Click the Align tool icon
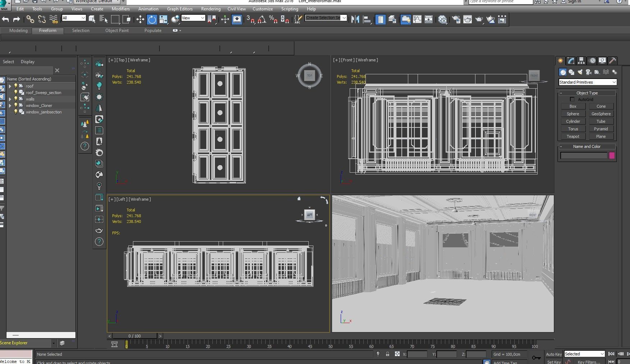 pos(367,19)
